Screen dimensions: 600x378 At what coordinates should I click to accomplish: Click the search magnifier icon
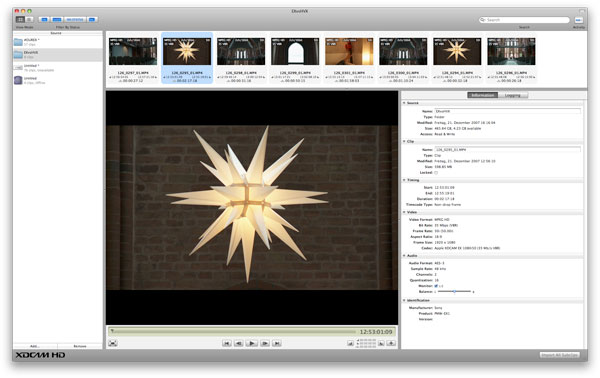click(483, 20)
